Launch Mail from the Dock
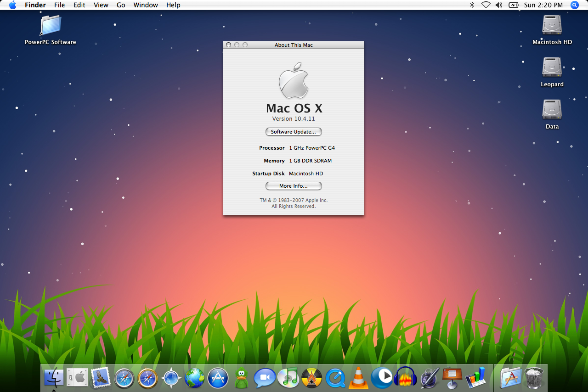The height and width of the screenshot is (392, 588). tap(101, 378)
